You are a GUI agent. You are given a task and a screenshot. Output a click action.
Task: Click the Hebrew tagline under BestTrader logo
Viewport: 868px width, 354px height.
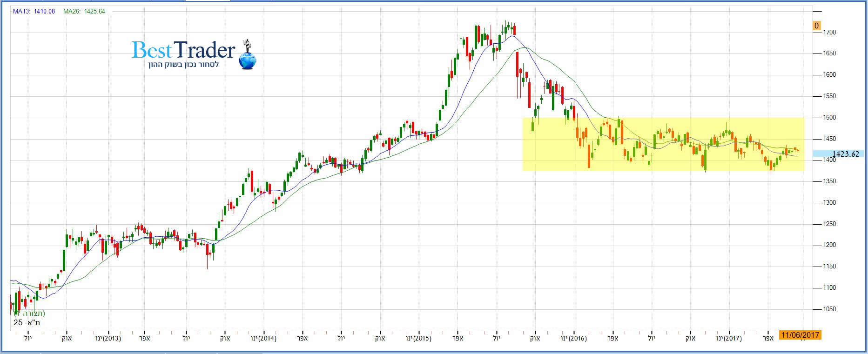(183, 65)
